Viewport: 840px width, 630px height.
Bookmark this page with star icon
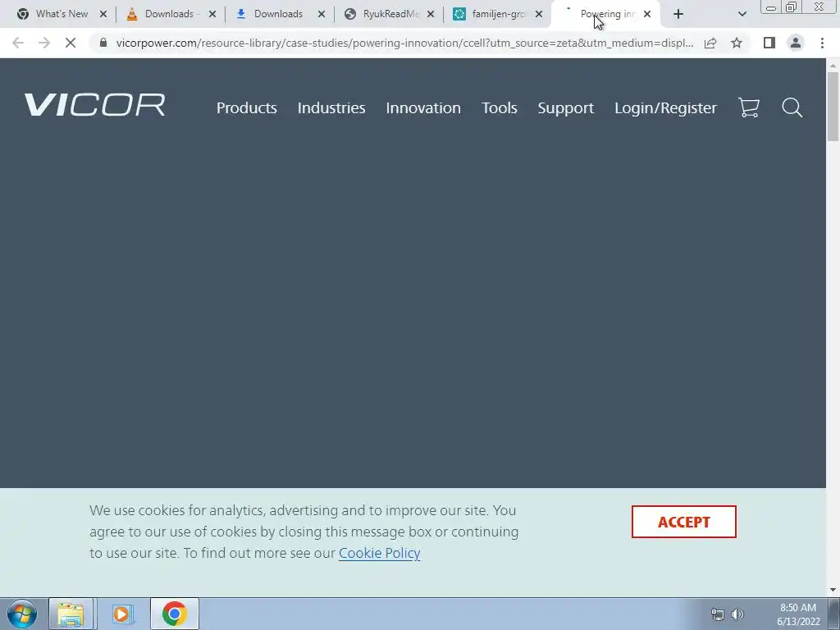click(x=737, y=43)
